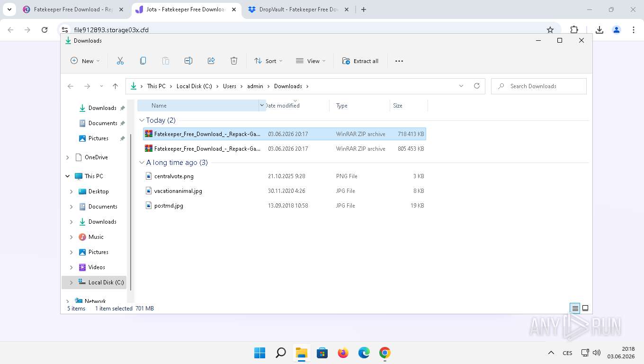Open volume control in system tray
Screen dimensions: 644x364
pyautogui.click(x=597, y=353)
